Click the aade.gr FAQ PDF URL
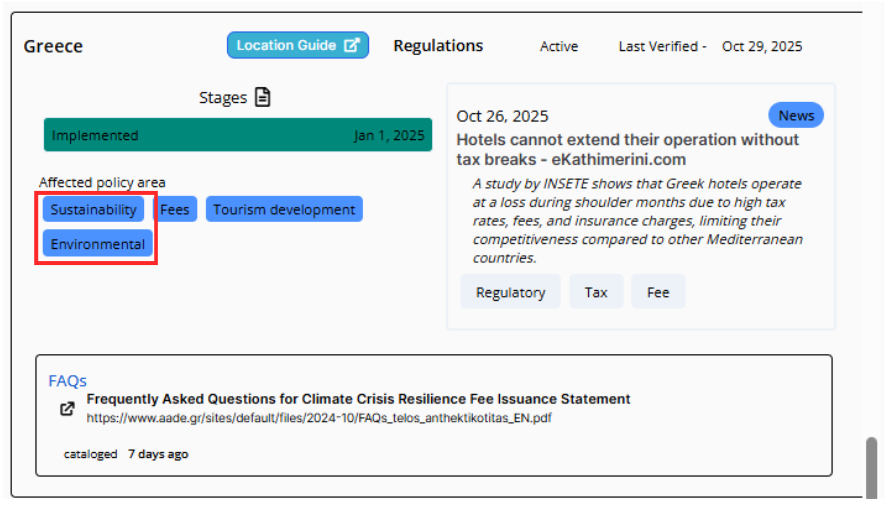 318,418
